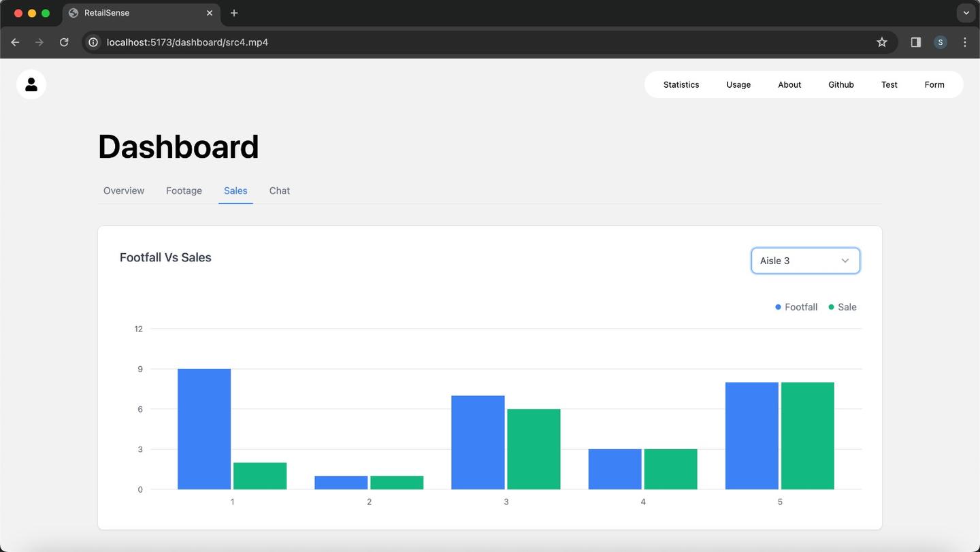
Task: Minimize the window with the yellow button
Action: pos(32,13)
